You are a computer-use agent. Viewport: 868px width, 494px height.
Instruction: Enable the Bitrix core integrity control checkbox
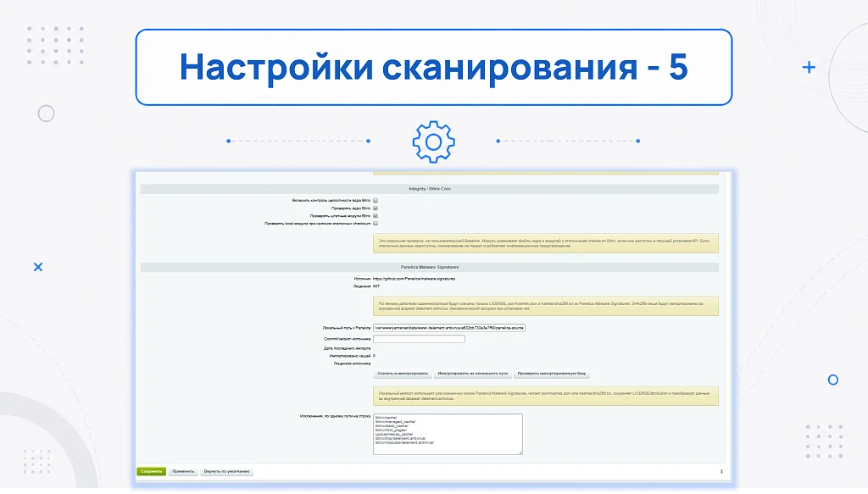point(376,200)
